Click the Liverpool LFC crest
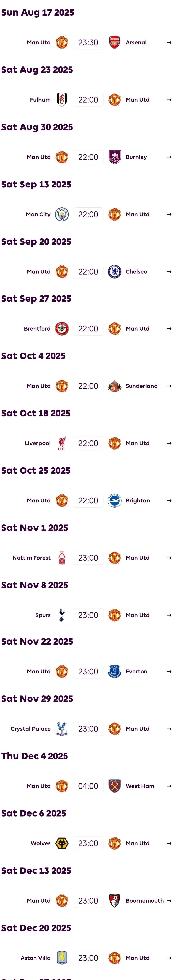This screenshot has width=179, height=980. (62, 443)
